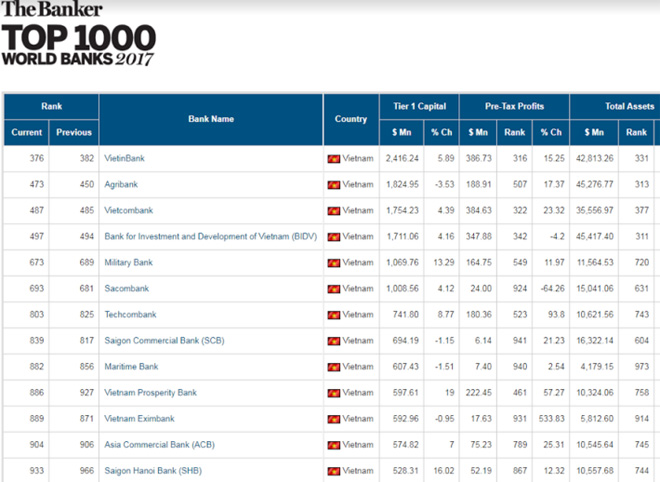Click the Vietnam flag in Sacombank row

334,289
